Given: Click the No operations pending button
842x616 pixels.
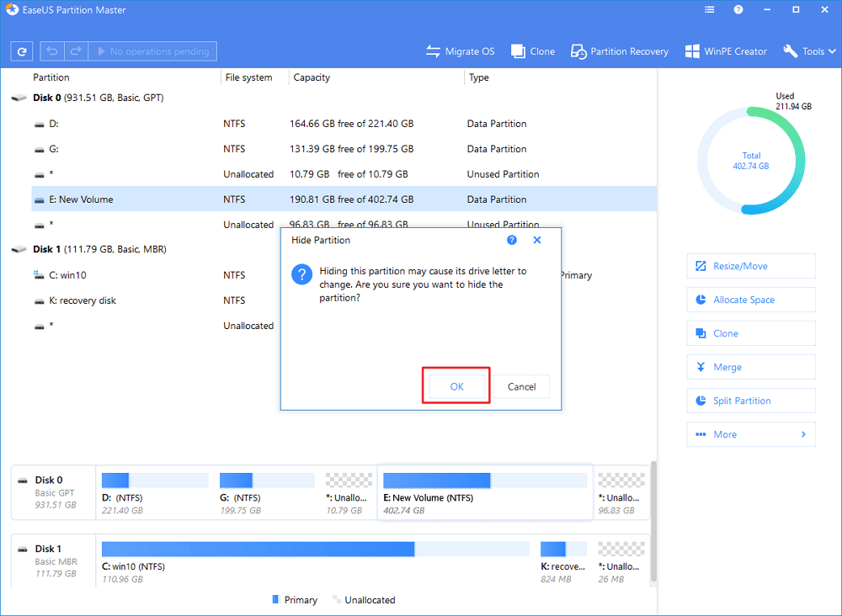Looking at the screenshot, I should click(152, 51).
